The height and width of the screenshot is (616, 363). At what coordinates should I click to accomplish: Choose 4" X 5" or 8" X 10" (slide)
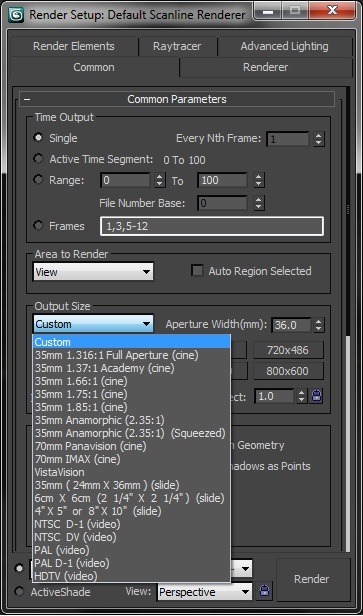(x=131, y=511)
